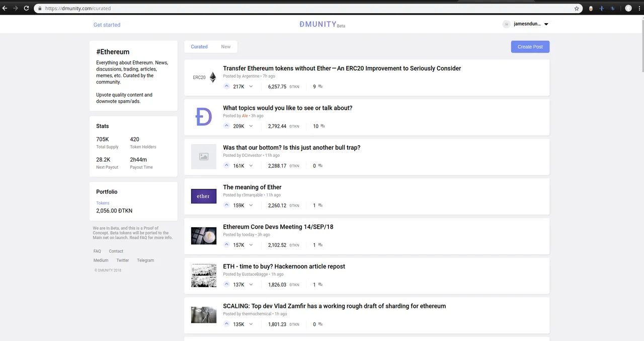Upvote Ethereum Core Devs Meeting post
The height and width of the screenshot is (341, 644).
click(226, 245)
